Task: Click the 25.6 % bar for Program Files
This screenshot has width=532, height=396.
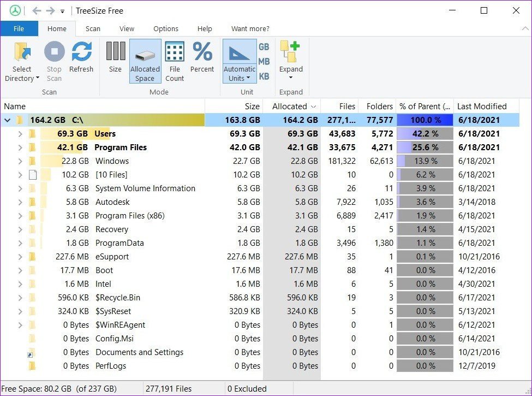Action: [425, 147]
